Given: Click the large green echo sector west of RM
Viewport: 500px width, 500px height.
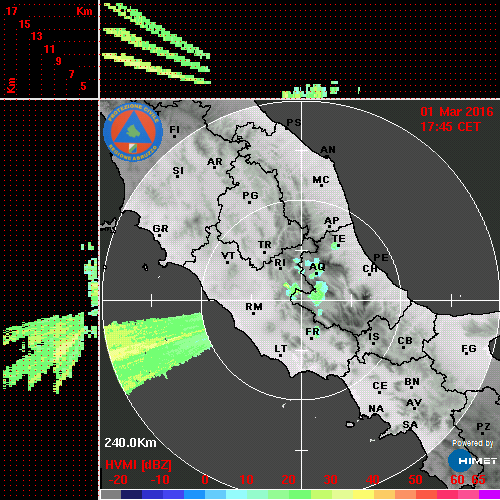Looking at the screenshot, I should (157, 350).
